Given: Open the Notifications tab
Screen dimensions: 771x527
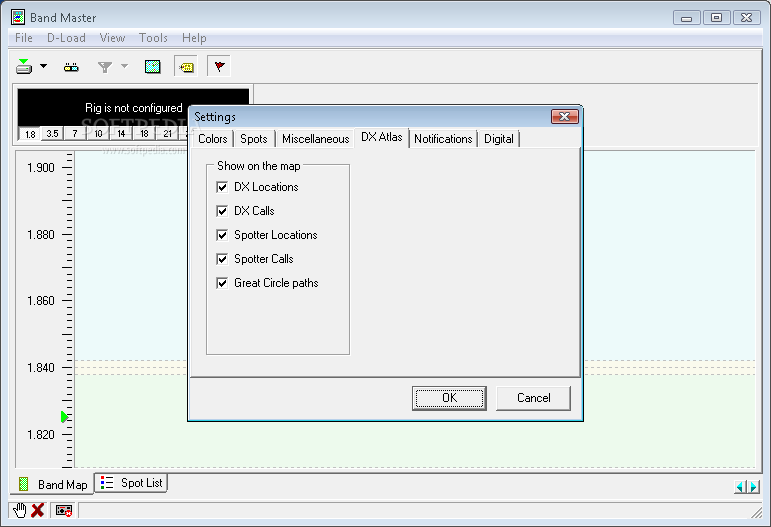Looking at the screenshot, I should pyautogui.click(x=443, y=139).
